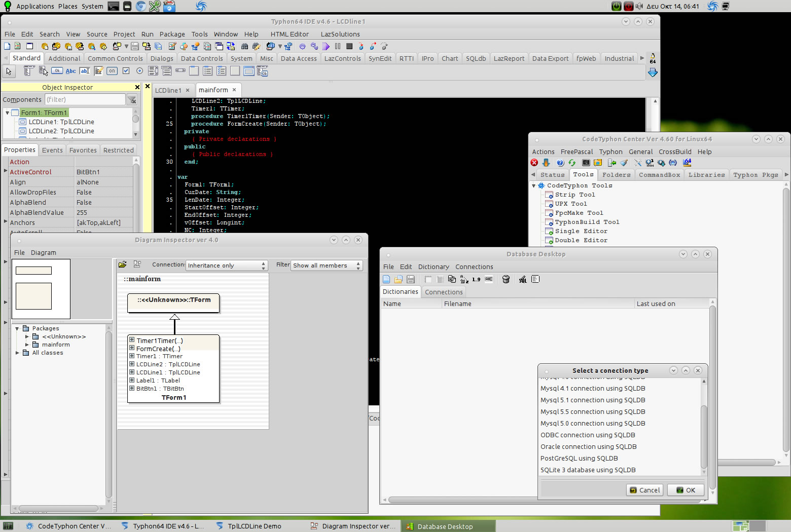Expand the Anchors property row
Viewport: 791px width, 532px height.
click(6, 222)
